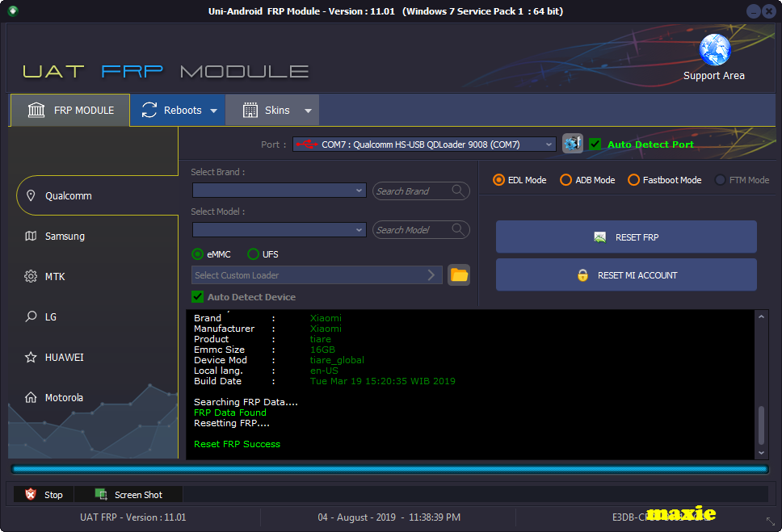The width and height of the screenshot is (782, 532).
Task: Select ADB Mode radio button
Action: pos(566,180)
